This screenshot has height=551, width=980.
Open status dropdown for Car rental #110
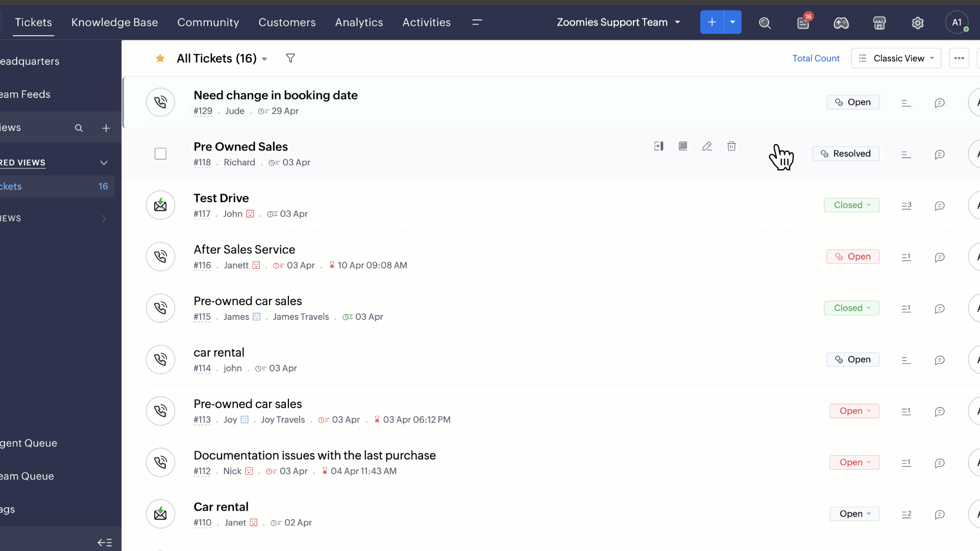(x=854, y=514)
